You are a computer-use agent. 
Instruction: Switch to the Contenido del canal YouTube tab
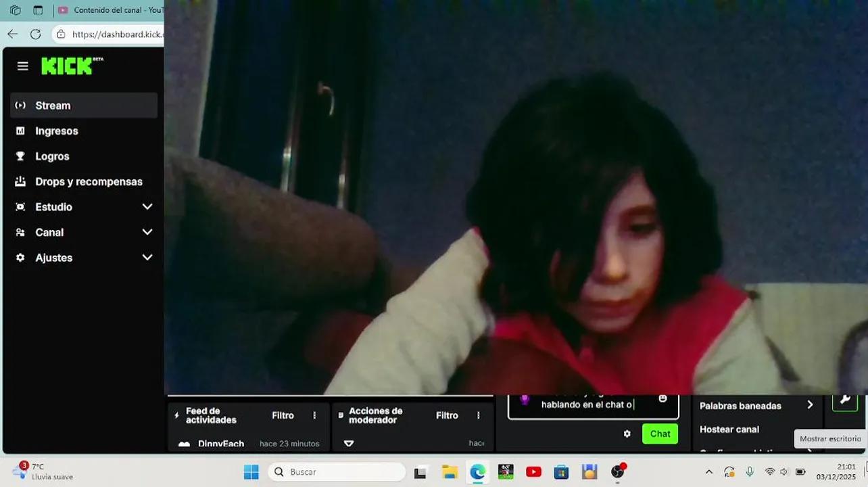(112, 10)
